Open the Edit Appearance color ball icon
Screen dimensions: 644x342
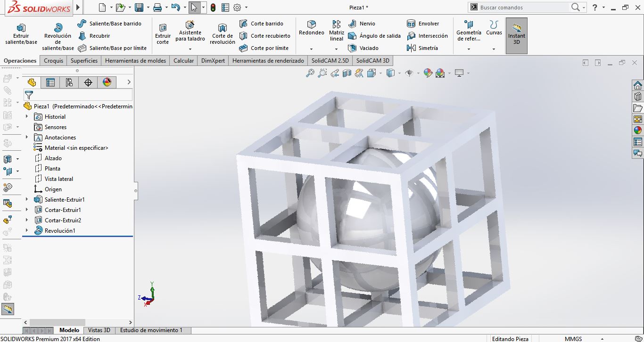[x=428, y=73]
